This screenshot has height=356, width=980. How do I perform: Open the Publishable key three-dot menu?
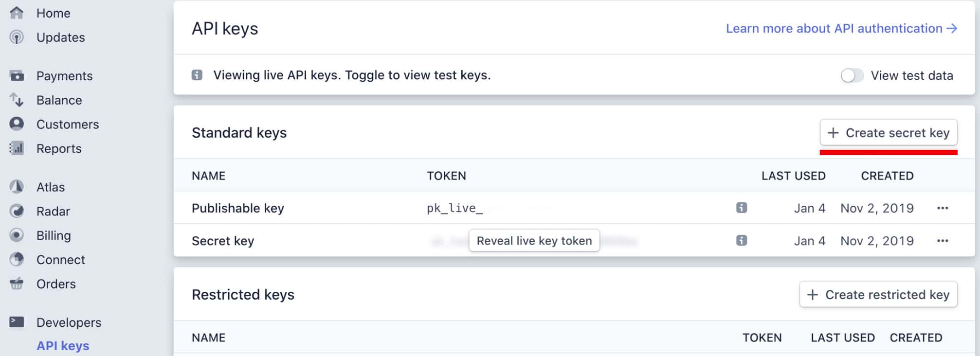(x=942, y=208)
